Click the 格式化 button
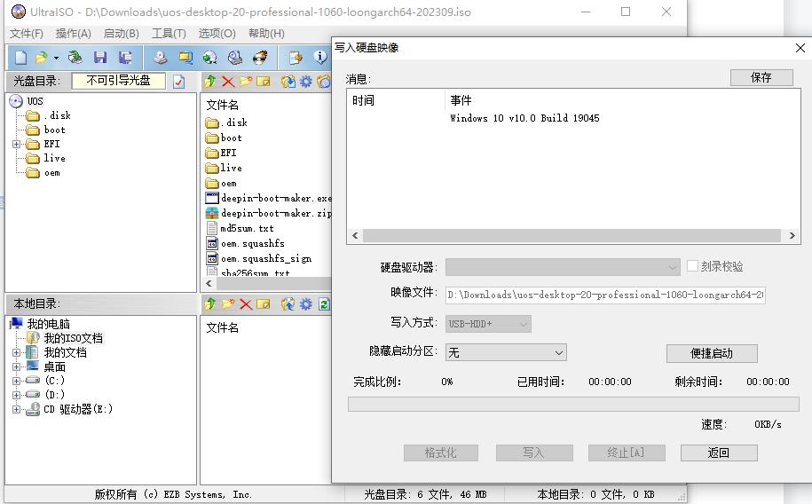This screenshot has width=812, height=504. [441, 453]
